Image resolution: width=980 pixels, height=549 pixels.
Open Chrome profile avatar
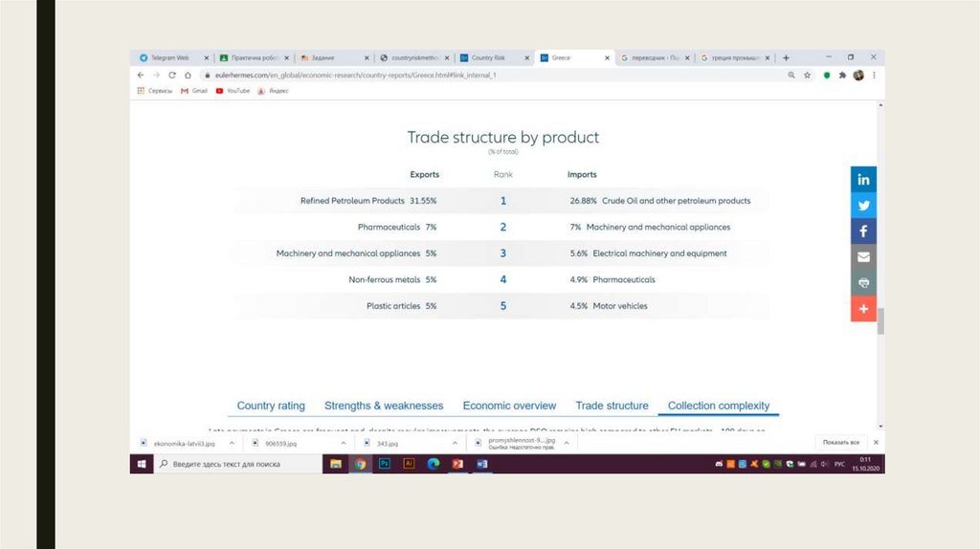point(858,75)
